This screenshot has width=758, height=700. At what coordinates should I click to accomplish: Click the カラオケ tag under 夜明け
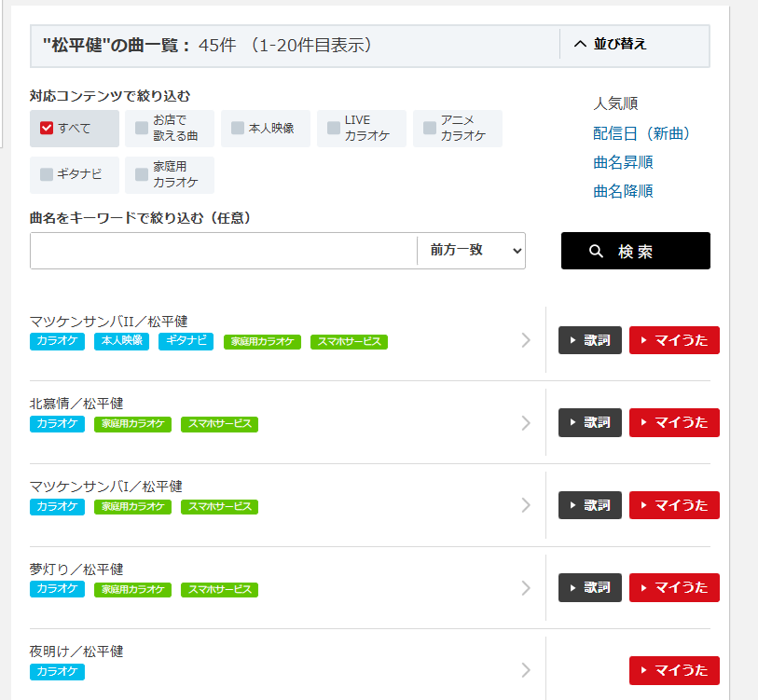click(x=57, y=671)
